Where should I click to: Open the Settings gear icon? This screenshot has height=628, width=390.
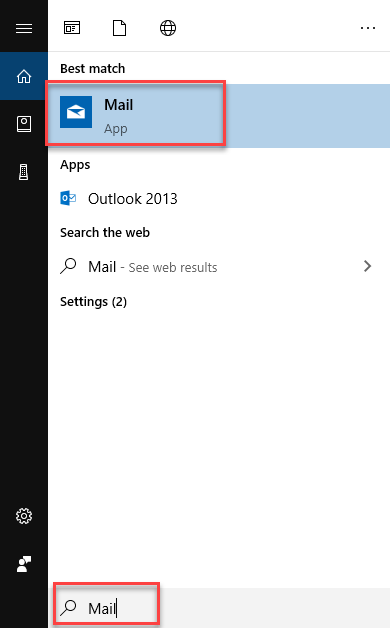[x=24, y=516]
